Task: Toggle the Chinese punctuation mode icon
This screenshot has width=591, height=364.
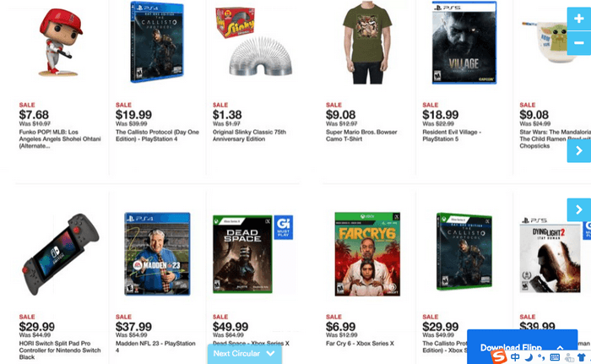Action: (541, 357)
